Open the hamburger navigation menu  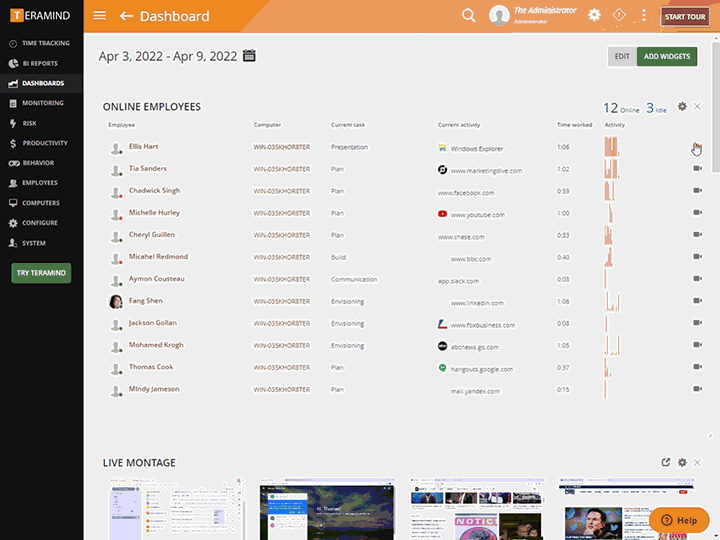pos(99,16)
